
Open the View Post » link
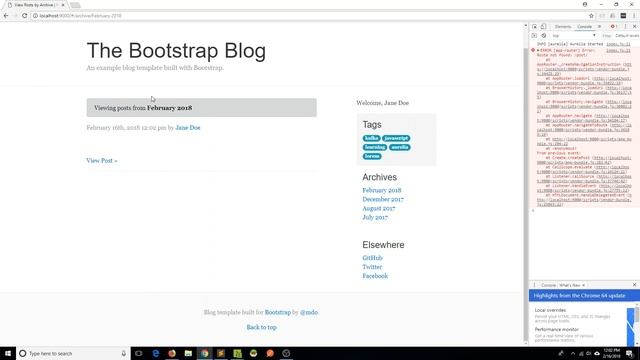pos(102,160)
